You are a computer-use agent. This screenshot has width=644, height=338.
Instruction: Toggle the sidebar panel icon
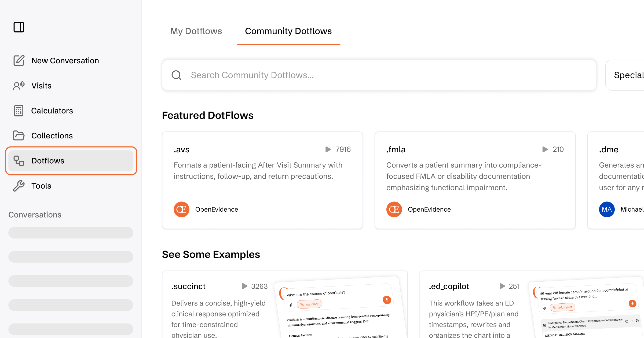tap(19, 27)
